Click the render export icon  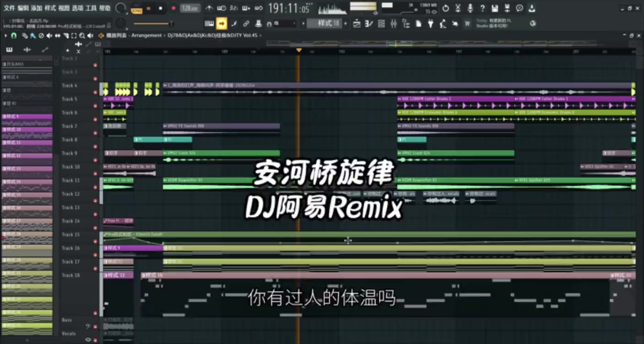tap(507, 8)
